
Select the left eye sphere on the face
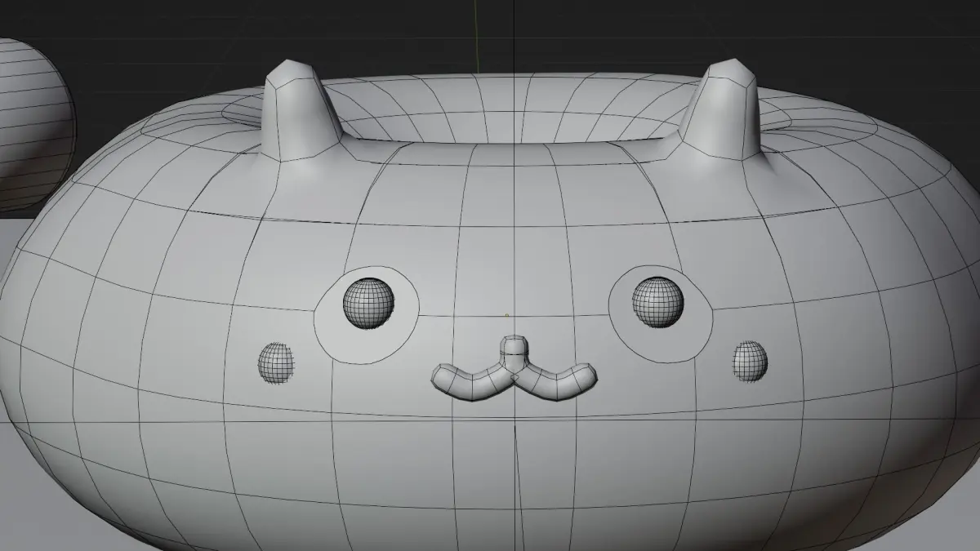[368, 303]
